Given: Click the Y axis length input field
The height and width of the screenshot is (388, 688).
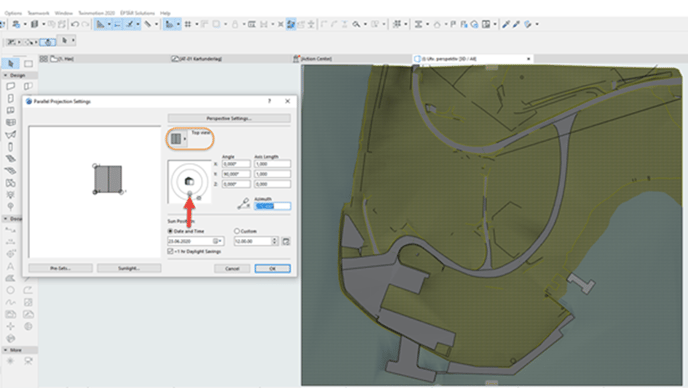Looking at the screenshot, I should coord(272,174).
